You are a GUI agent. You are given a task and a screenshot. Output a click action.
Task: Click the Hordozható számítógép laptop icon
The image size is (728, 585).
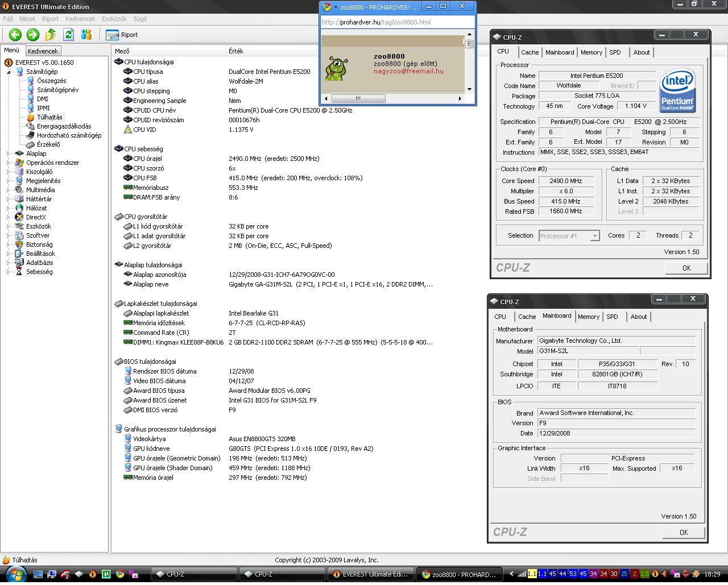tap(30, 135)
